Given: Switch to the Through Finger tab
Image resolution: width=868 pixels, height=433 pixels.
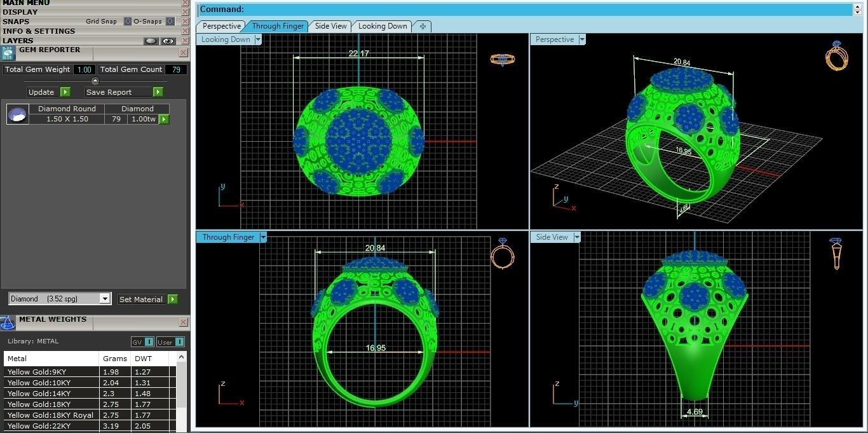Looking at the screenshot, I should point(277,26).
